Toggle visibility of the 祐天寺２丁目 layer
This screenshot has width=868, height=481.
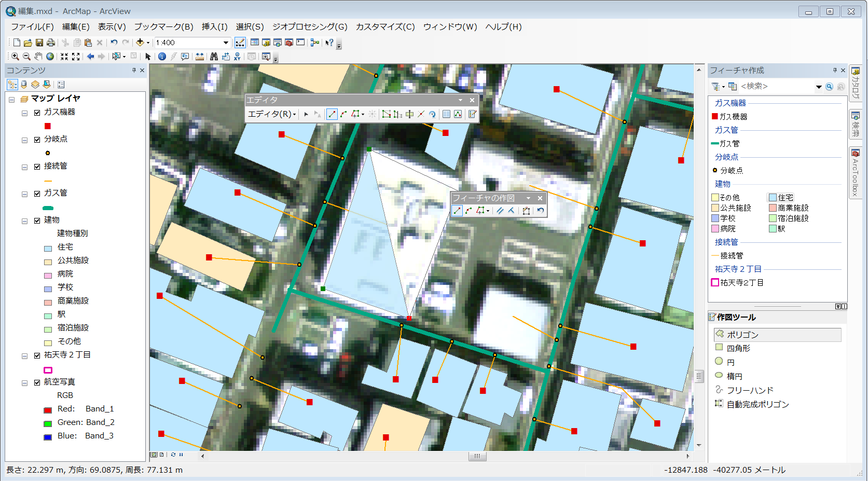coord(37,355)
